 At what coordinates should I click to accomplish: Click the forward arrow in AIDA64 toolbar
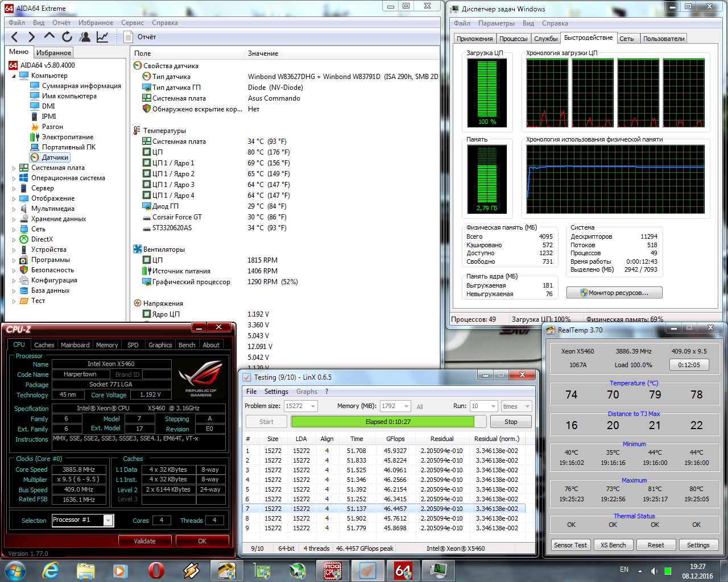point(32,37)
